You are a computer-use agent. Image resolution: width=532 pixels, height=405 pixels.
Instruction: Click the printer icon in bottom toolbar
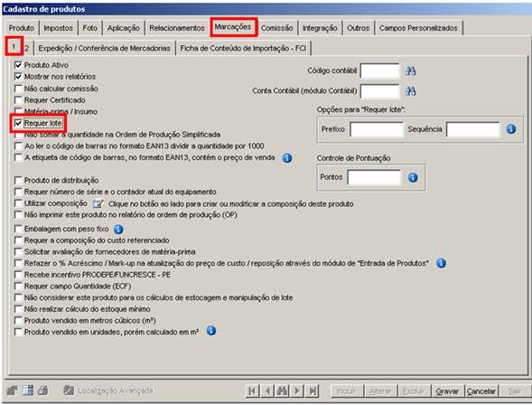(x=42, y=391)
